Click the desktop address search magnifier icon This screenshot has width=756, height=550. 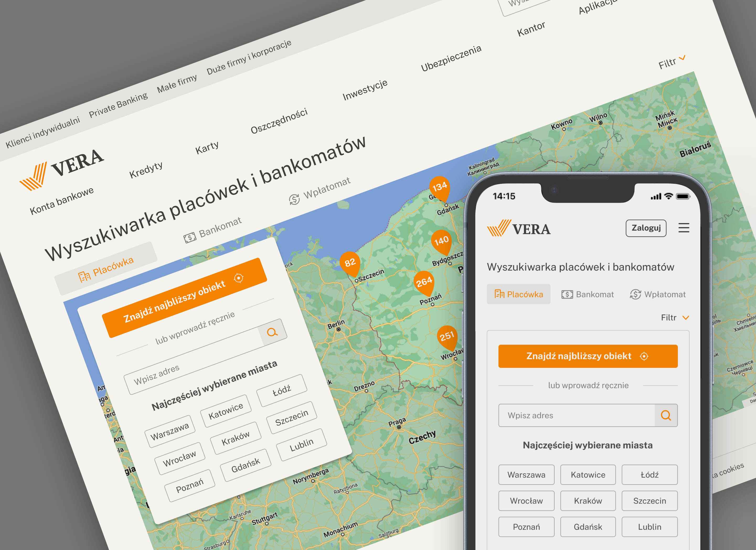[272, 332]
